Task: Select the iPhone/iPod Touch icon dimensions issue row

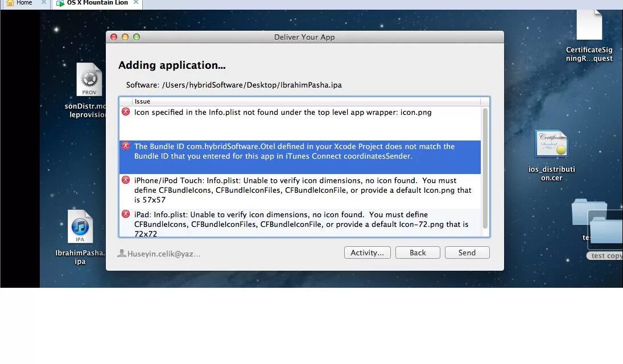Action: [300, 191]
